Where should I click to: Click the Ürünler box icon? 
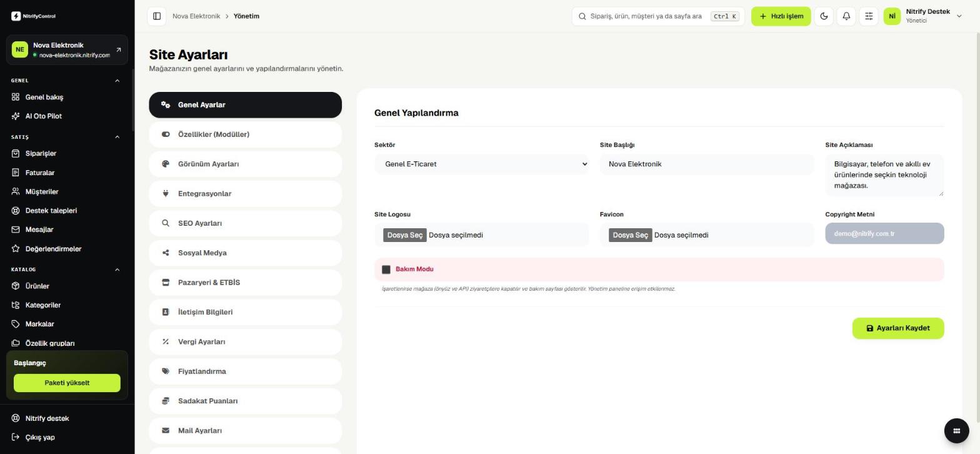pos(16,286)
